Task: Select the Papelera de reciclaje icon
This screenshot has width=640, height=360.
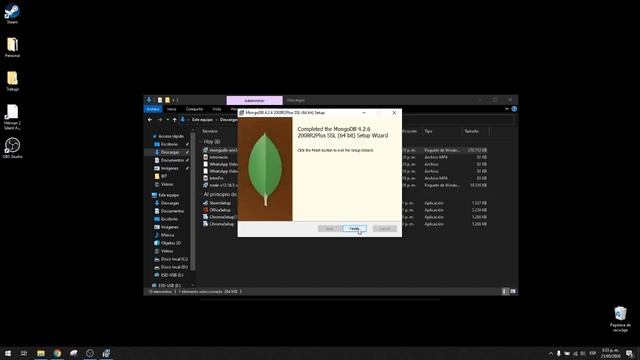Action: click(620, 319)
